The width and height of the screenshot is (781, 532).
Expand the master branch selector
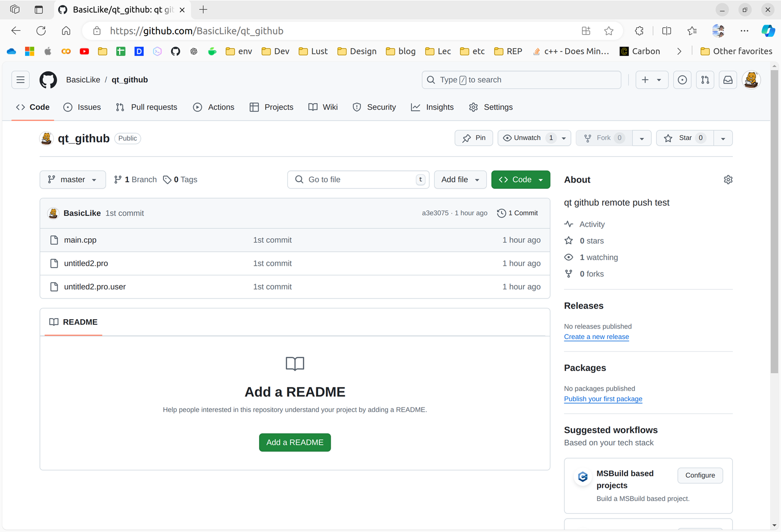point(73,180)
